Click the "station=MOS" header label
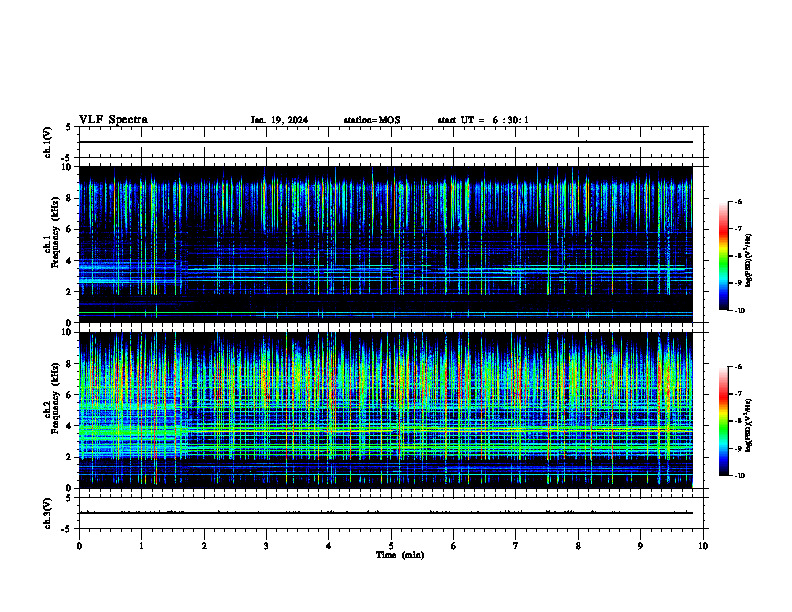The height and width of the screenshot is (612, 792). click(372, 120)
